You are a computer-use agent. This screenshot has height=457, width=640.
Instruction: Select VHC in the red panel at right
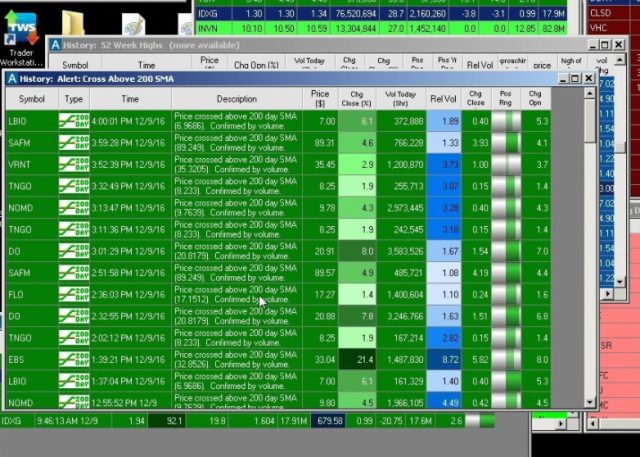pos(598,28)
